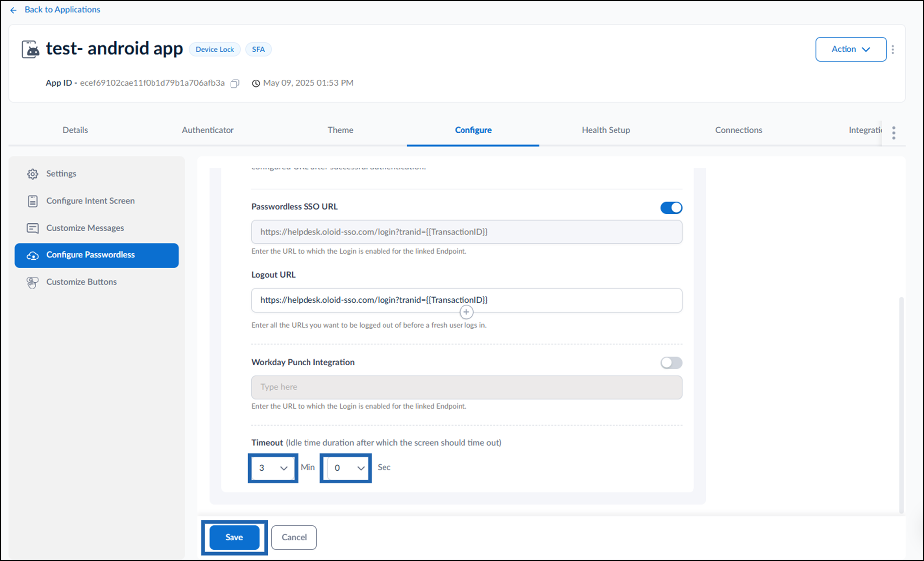Viewport: 924px width, 561px height.
Task: Open Settings in the sidebar
Action: pos(97,174)
